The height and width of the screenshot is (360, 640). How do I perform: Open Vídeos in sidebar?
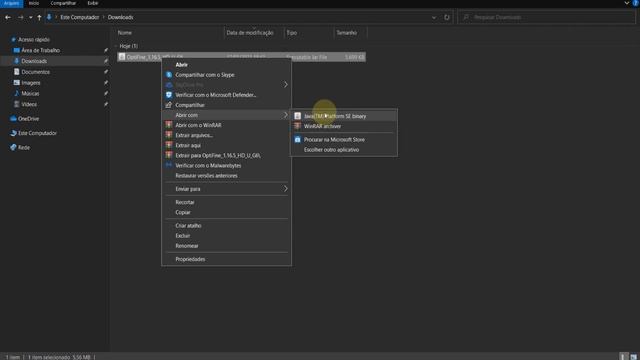coord(29,104)
